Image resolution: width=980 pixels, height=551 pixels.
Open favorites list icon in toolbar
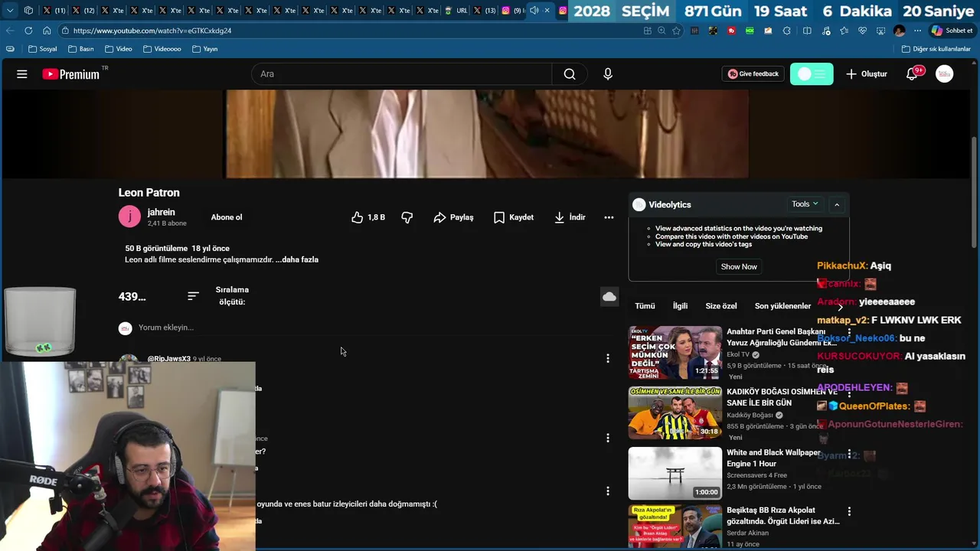(x=844, y=31)
